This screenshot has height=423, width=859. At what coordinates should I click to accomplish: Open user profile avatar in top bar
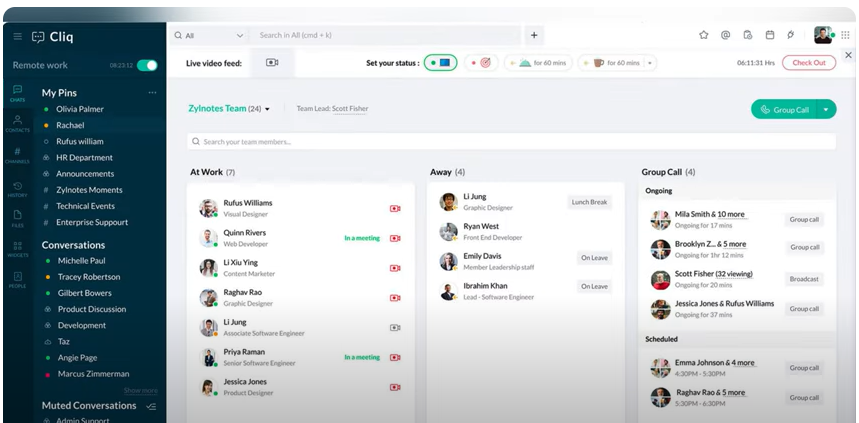pos(823,35)
